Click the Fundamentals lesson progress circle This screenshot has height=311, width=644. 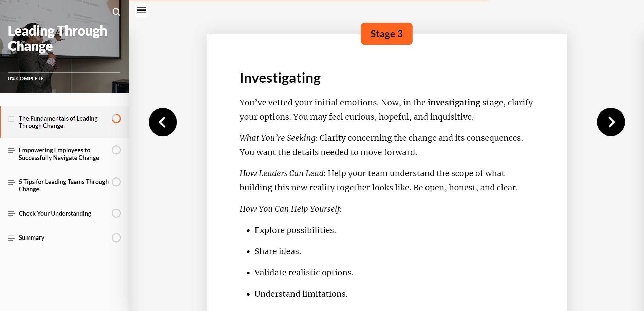click(116, 119)
